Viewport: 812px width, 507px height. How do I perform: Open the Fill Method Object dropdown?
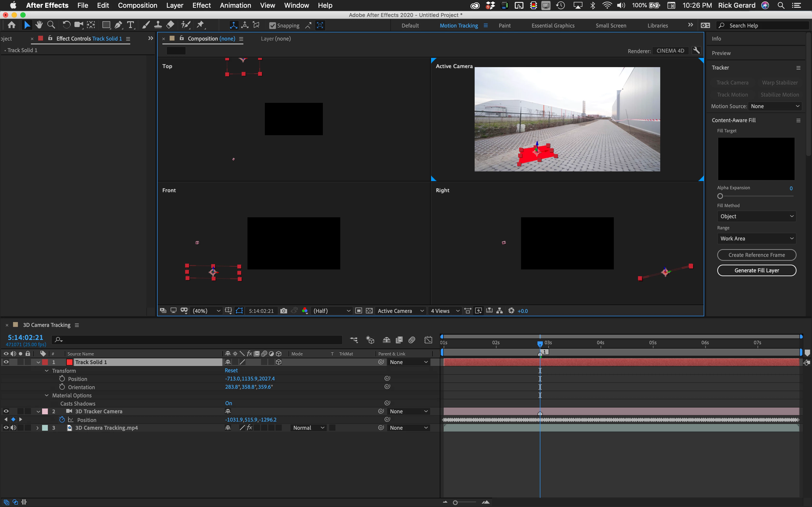point(756,216)
